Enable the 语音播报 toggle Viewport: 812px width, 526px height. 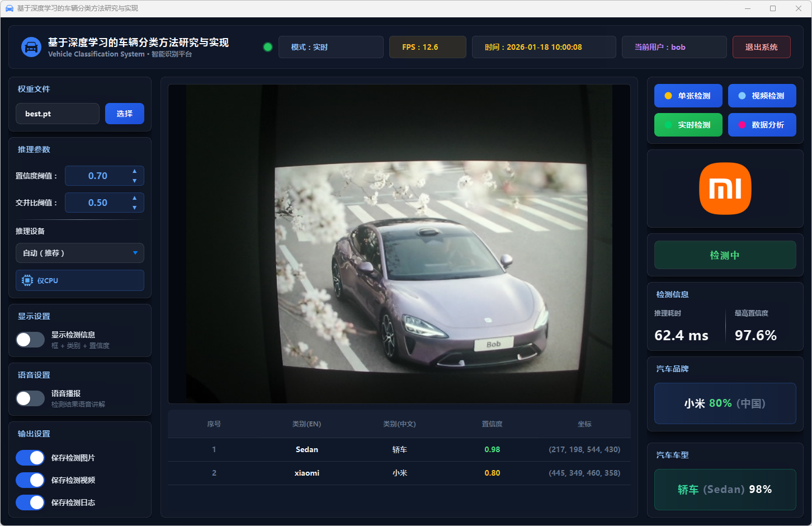tap(30, 398)
